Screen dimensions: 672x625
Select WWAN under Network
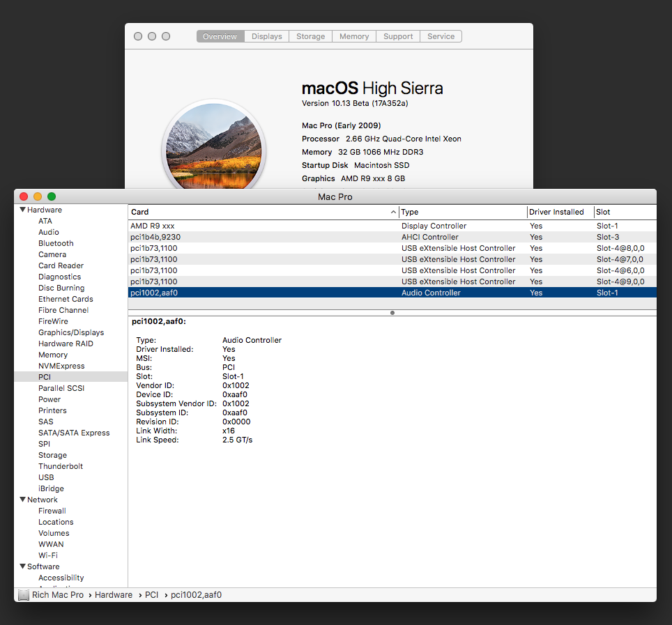51,544
